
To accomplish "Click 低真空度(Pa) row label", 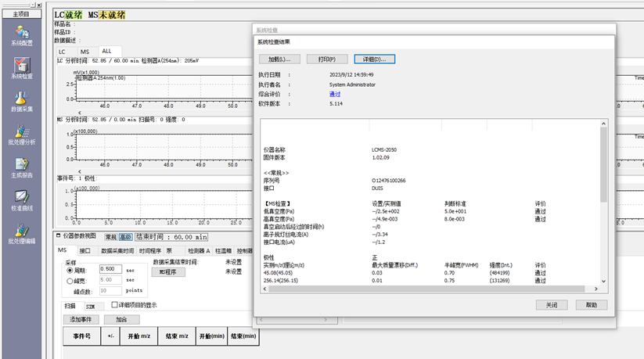I will [279, 211].
